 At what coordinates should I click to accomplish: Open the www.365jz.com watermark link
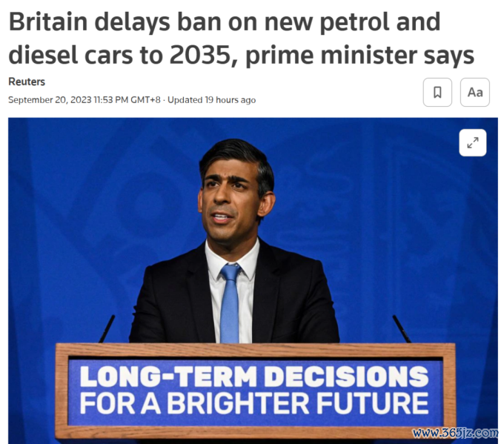[455, 433]
